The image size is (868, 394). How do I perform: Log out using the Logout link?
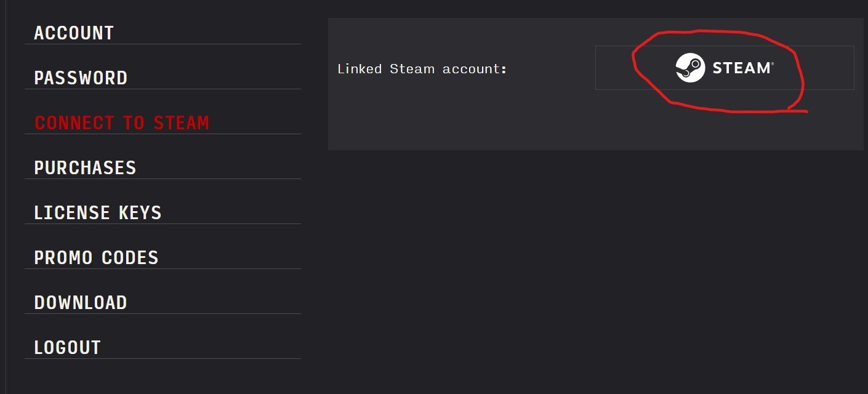[67, 347]
